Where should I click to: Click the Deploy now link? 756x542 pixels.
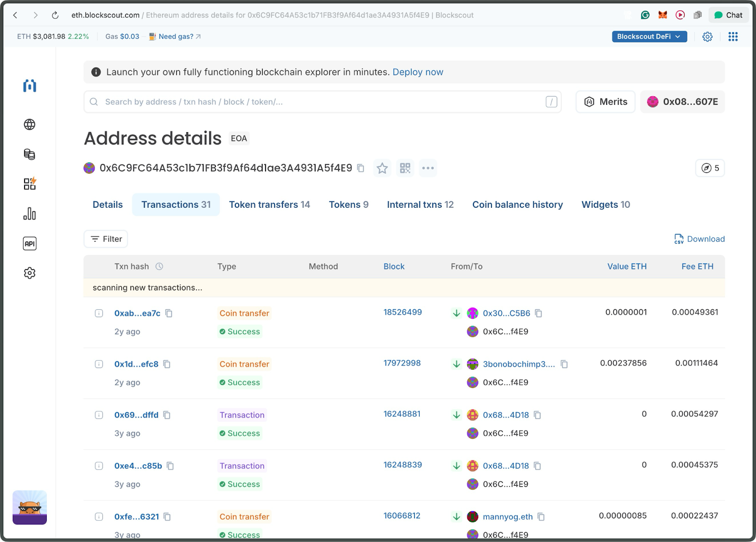click(418, 72)
